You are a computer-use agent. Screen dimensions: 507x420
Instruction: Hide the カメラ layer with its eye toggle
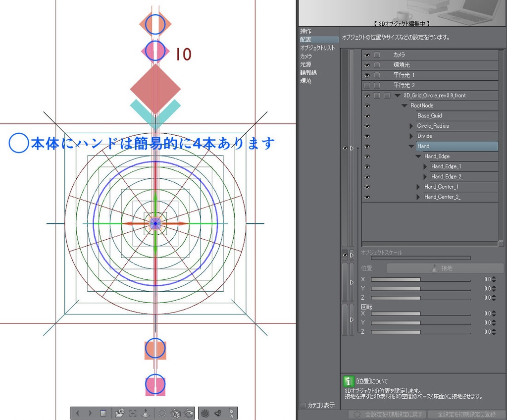click(x=366, y=55)
